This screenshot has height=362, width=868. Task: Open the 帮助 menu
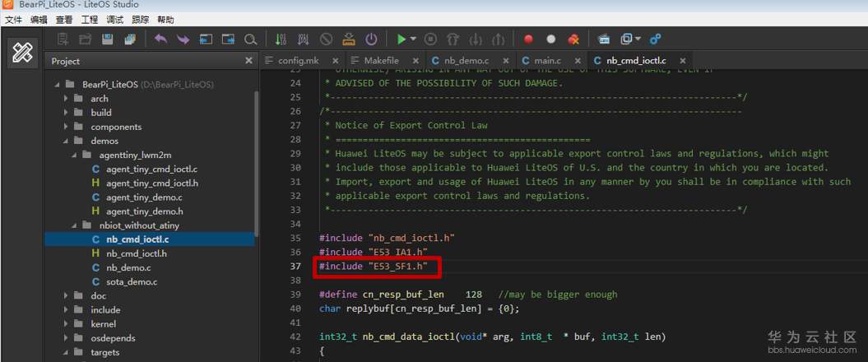tap(165, 20)
